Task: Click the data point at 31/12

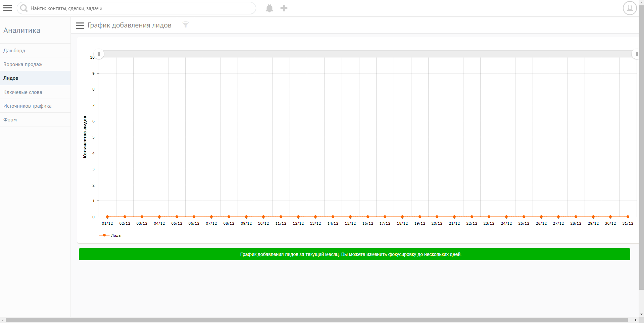Action: tap(628, 217)
